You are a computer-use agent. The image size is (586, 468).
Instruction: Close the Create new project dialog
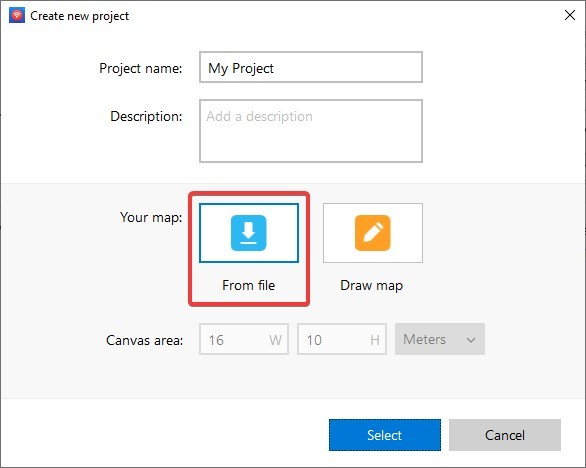point(570,15)
